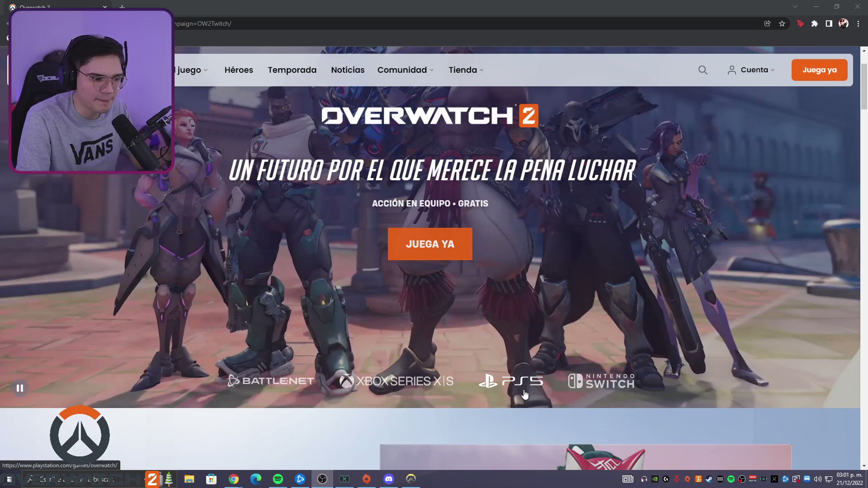
Task: Click the search magnifier in site header
Action: [x=703, y=70]
